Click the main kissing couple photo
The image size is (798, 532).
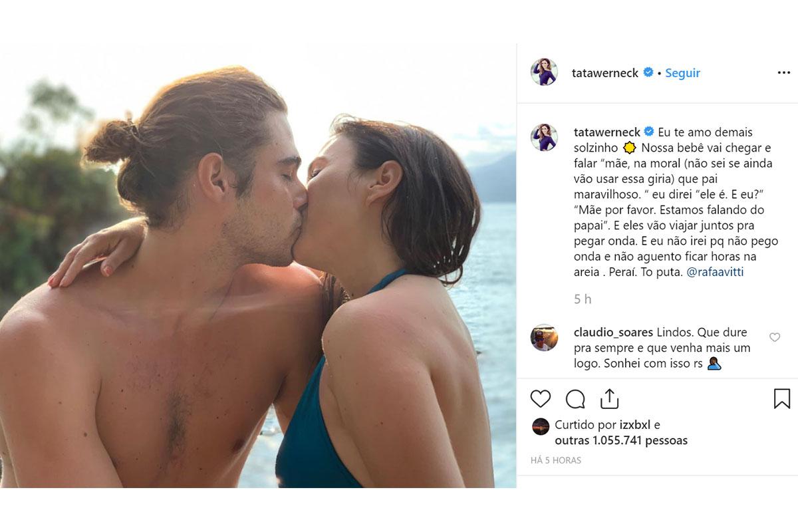[258, 266]
